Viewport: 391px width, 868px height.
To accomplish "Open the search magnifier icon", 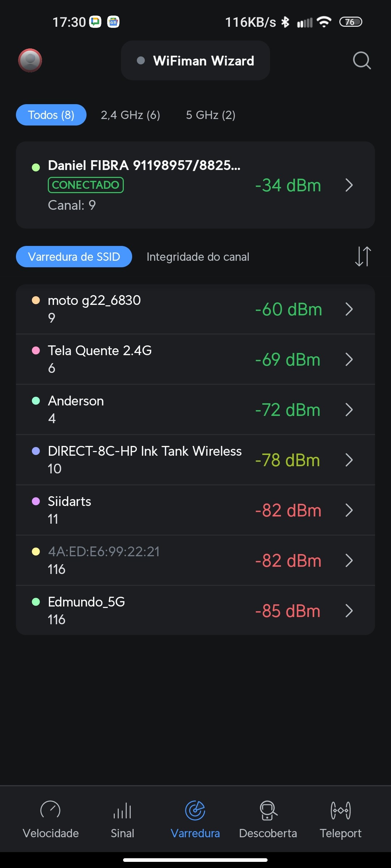I will pos(362,60).
